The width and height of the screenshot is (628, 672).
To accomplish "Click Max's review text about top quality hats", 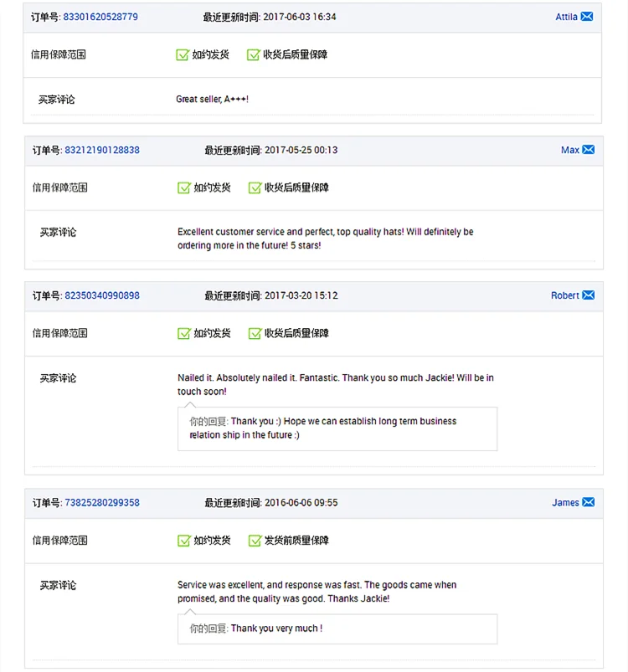I will [325, 239].
